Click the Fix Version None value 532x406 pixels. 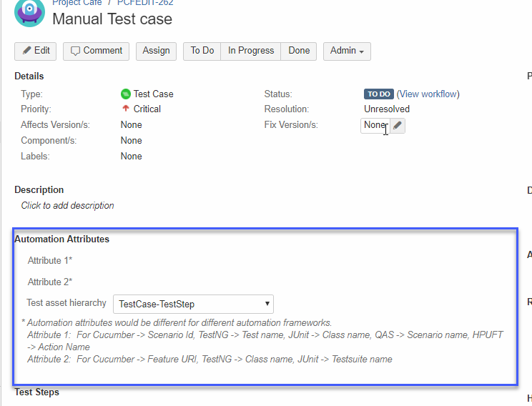tap(375, 125)
